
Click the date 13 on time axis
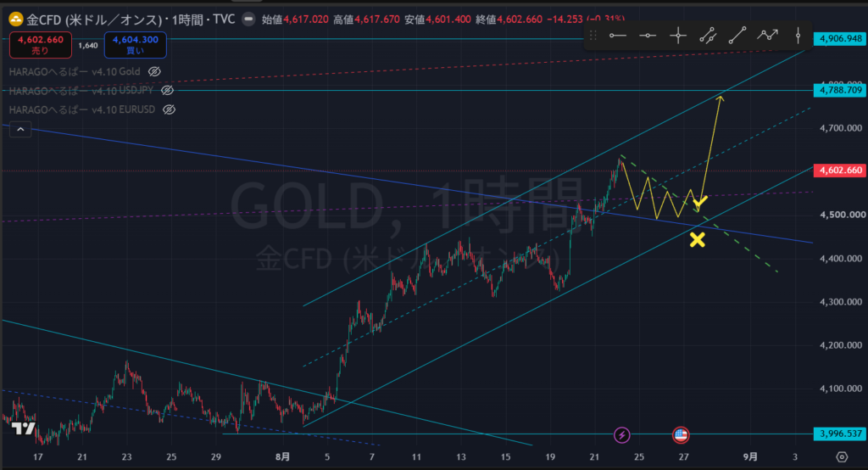[461, 456]
